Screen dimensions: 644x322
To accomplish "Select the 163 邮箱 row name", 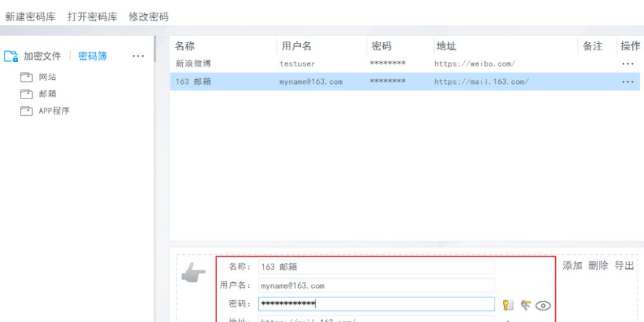I will (193, 82).
